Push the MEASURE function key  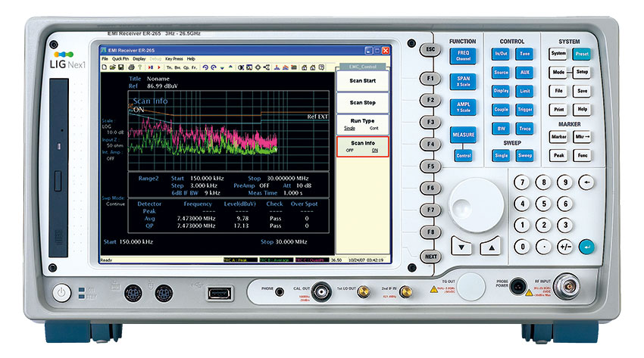pyautogui.click(x=463, y=135)
